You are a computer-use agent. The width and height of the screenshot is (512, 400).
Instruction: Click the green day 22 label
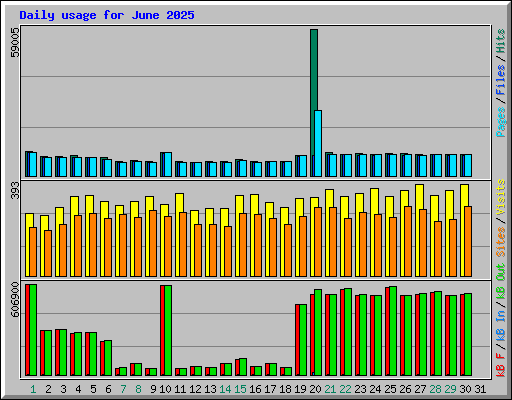(345, 389)
